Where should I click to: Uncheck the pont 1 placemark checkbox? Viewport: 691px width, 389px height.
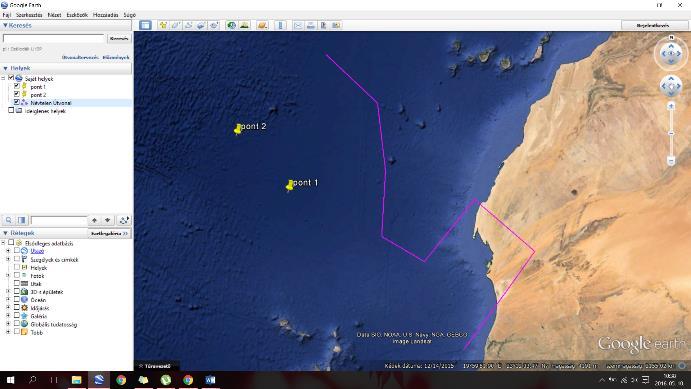[x=17, y=86]
